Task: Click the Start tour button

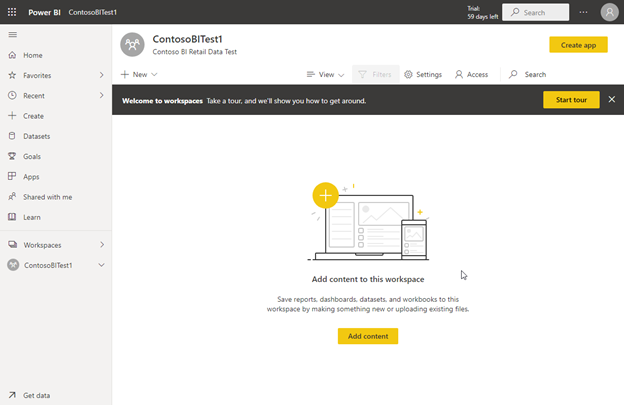Action: 571,100
